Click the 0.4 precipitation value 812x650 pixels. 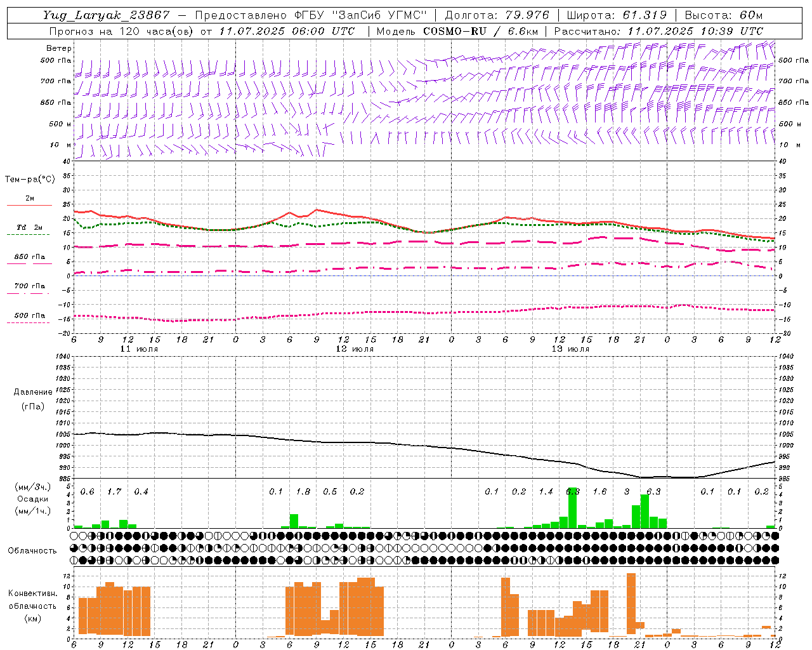point(141,492)
